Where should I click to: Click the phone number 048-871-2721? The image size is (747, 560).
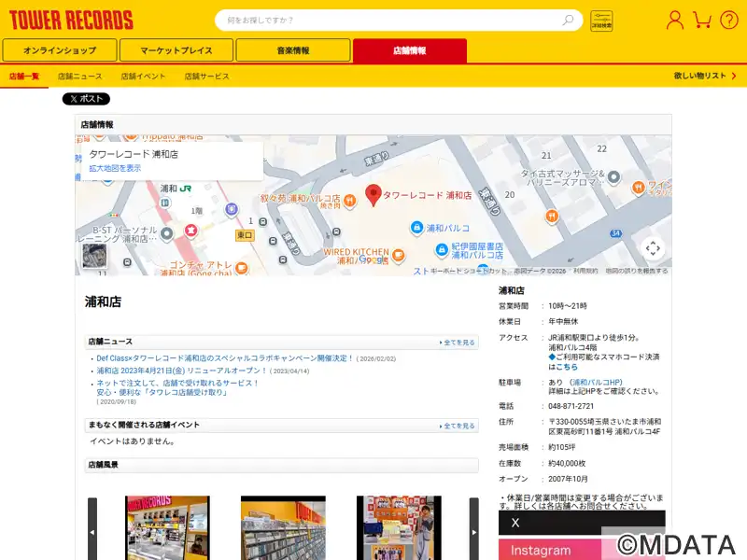point(571,406)
